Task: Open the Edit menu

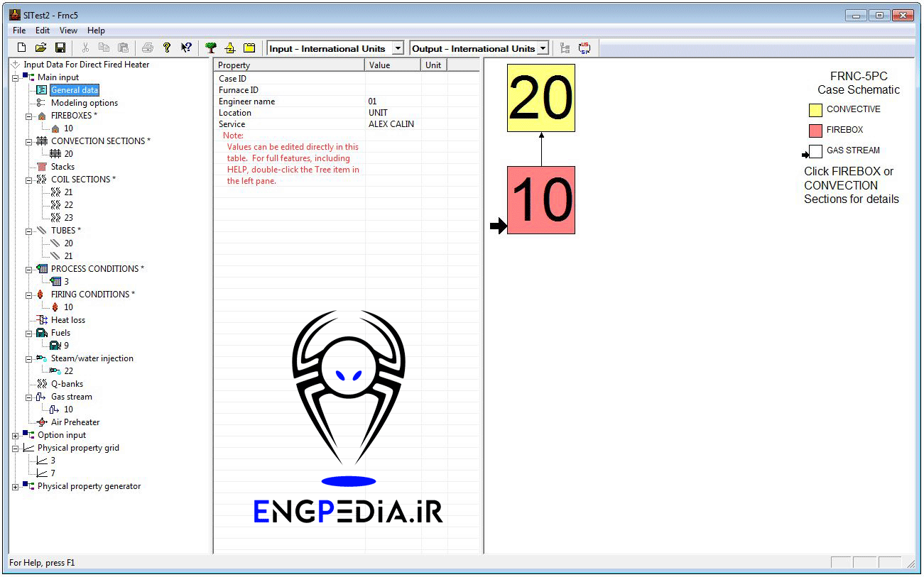Action: point(43,31)
